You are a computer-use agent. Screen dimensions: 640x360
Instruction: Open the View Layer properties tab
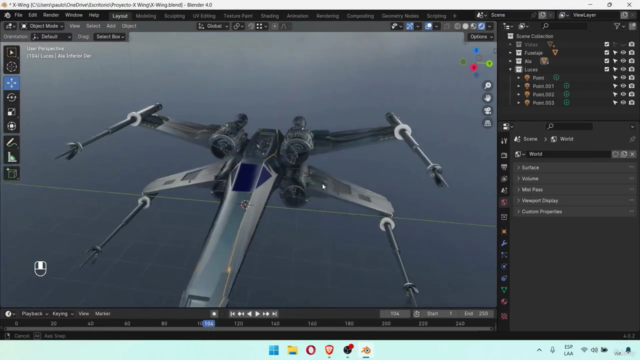tap(504, 179)
